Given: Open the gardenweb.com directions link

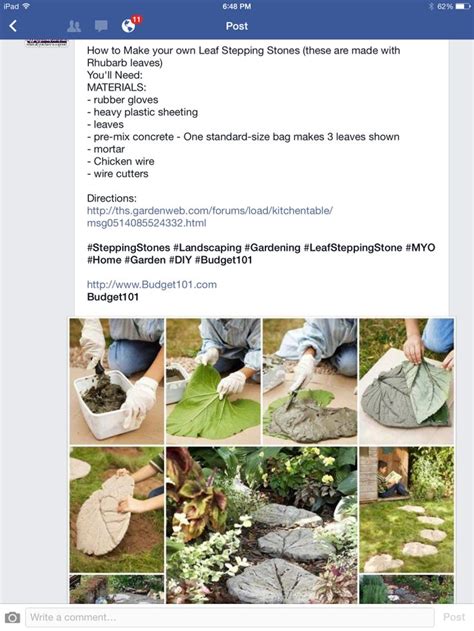Looking at the screenshot, I should [x=210, y=217].
